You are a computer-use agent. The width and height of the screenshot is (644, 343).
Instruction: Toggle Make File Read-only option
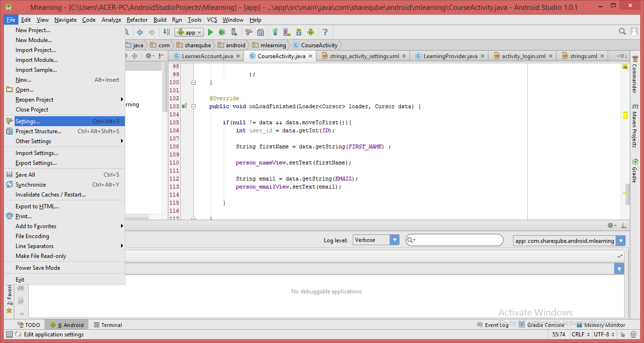click(x=41, y=256)
